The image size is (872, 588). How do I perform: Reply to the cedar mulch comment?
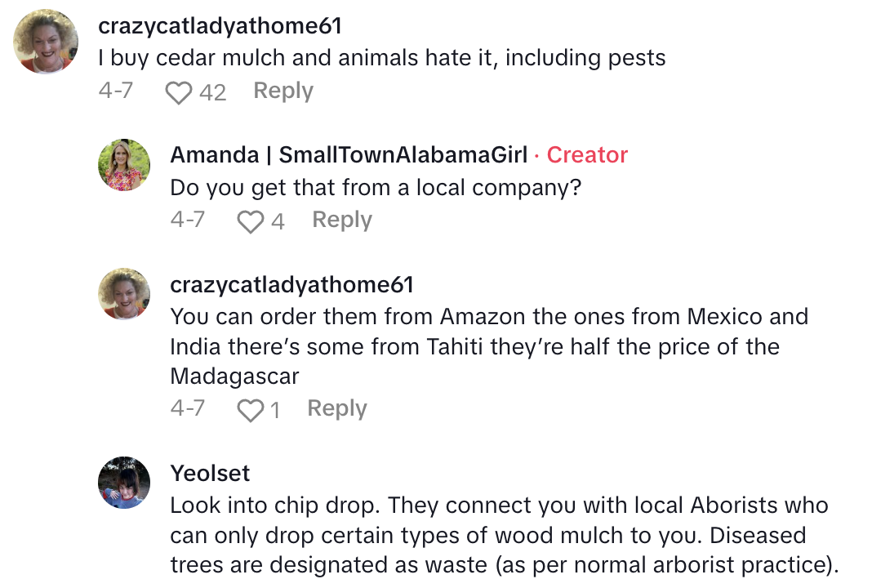click(x=283, y=91)
